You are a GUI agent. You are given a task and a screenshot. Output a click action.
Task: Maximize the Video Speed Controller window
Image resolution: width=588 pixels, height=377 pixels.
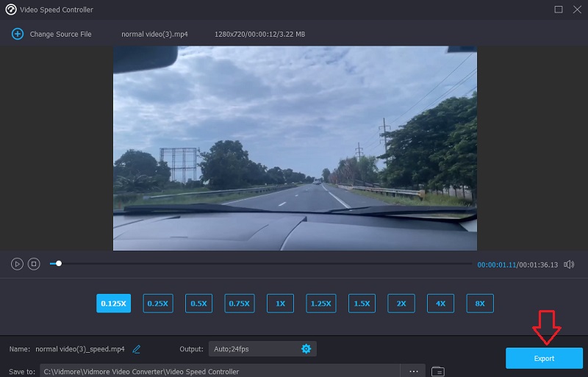click(x=559, y=10)
